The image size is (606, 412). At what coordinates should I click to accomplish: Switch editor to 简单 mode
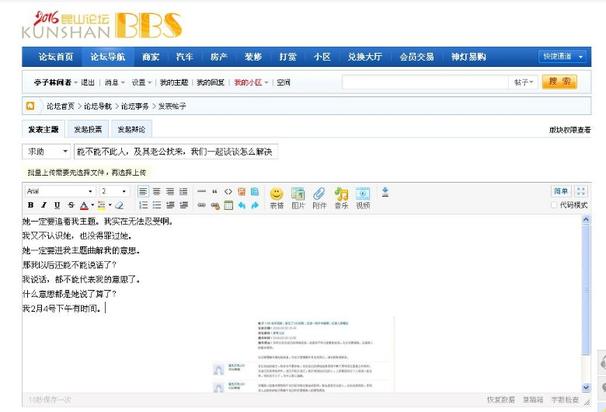(561, 190)
